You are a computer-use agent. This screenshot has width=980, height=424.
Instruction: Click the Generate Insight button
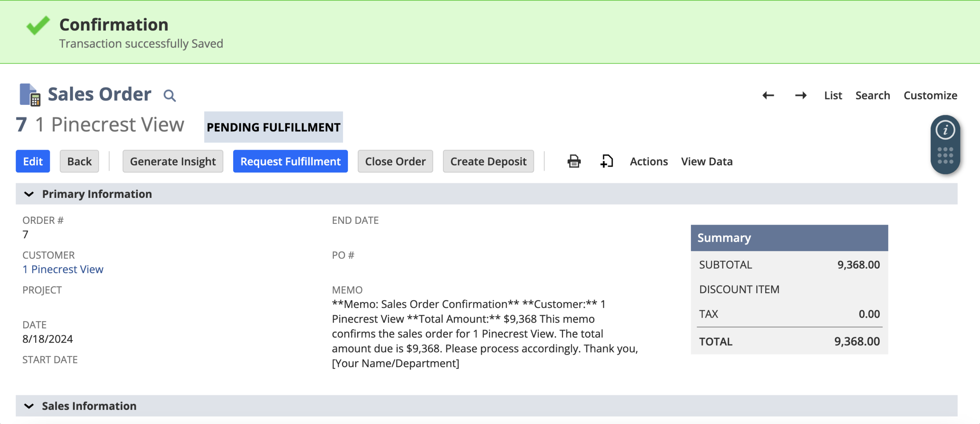click(173, 161)
